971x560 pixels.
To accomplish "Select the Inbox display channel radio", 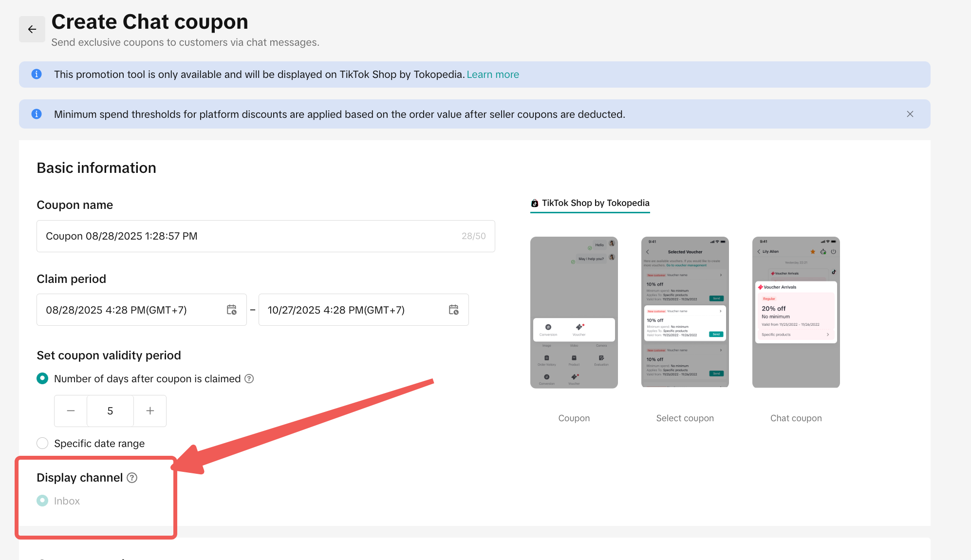I will point(43,501).
